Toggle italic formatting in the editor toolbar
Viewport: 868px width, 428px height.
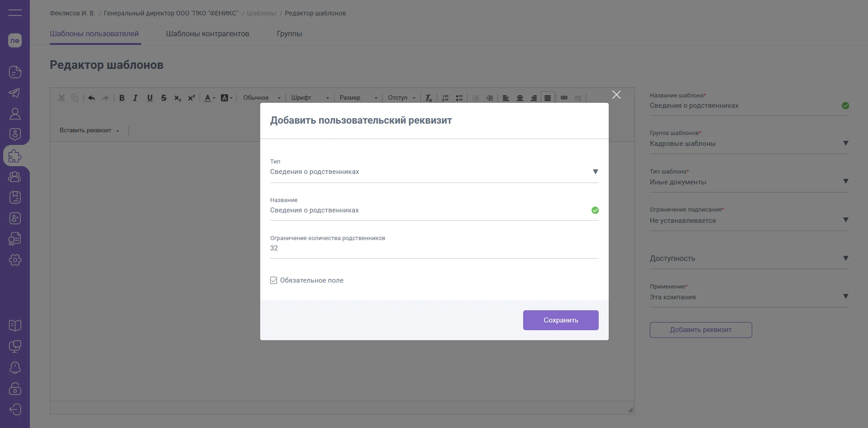tap(135, 98)
